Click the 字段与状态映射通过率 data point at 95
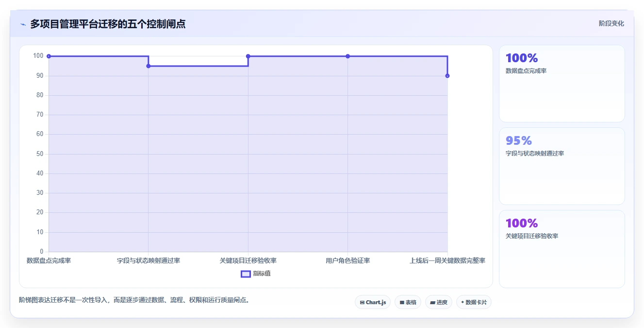644x328 pixels. coord(149,66)
